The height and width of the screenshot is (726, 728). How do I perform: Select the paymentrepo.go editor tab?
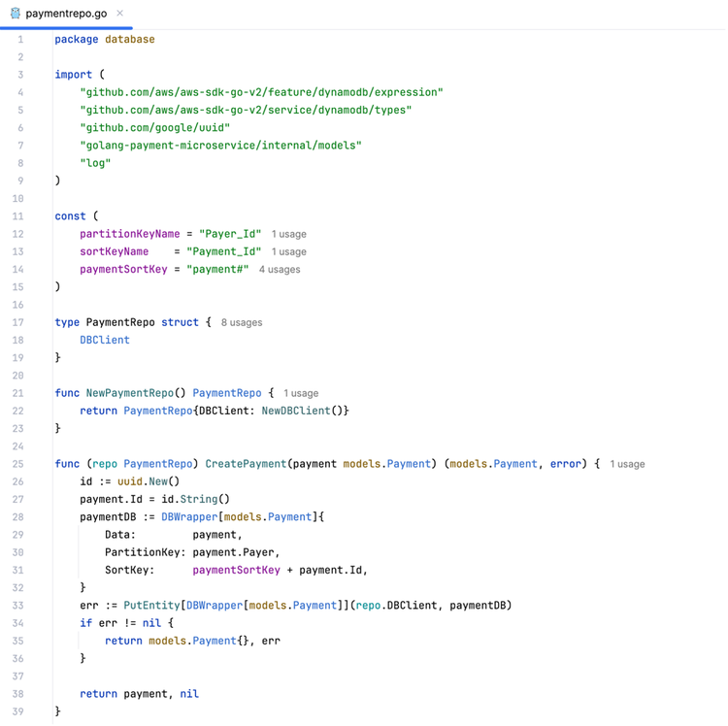click(66, 14)
